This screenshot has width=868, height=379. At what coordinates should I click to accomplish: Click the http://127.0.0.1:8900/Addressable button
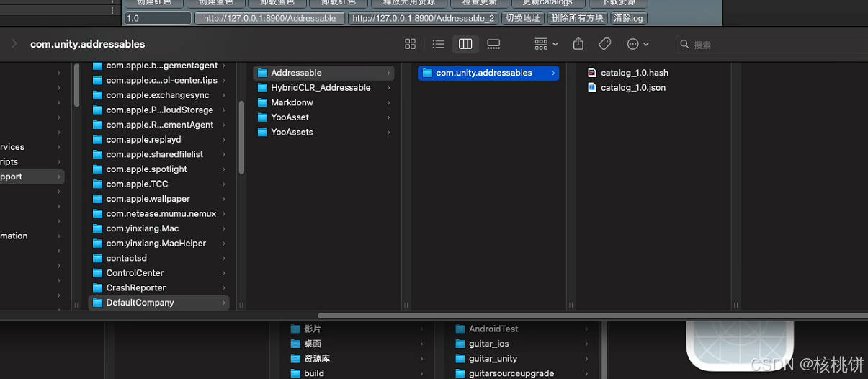pyautogui.click(x=269, y=18)
